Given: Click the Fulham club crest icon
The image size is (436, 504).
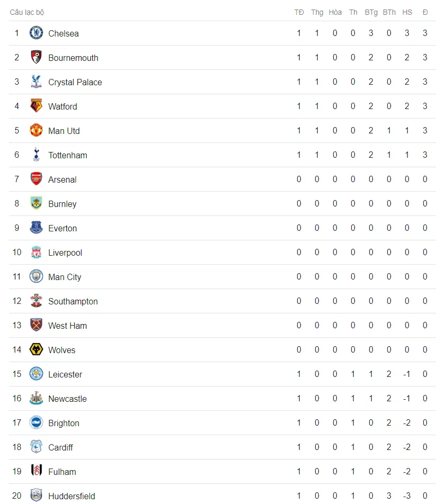Looking at the screenshot, I should tap(37, 471).
